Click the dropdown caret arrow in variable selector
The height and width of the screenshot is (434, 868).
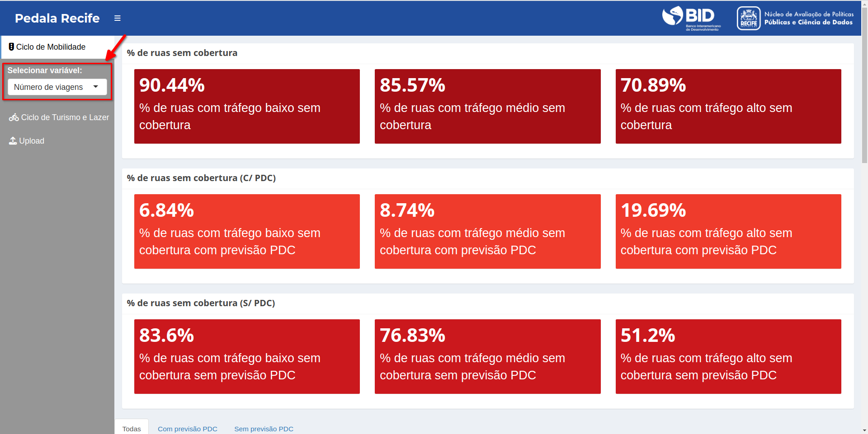(96, 87)
